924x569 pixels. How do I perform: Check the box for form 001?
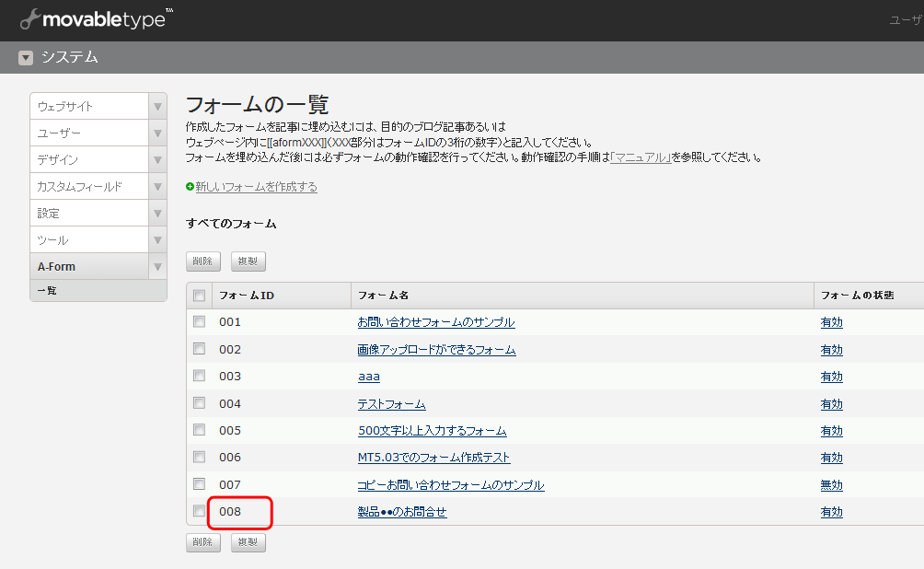[200, 322]
